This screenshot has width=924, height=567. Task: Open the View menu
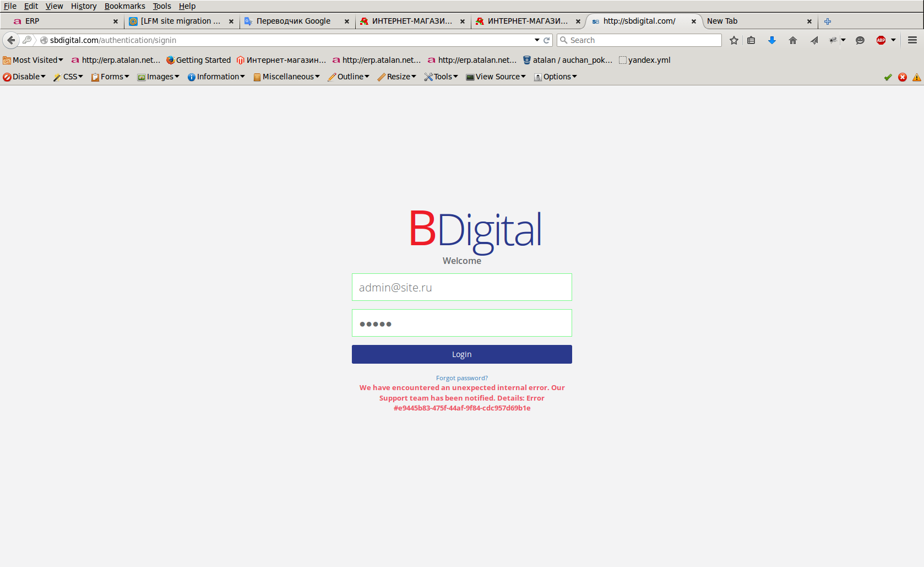[54, 6]
